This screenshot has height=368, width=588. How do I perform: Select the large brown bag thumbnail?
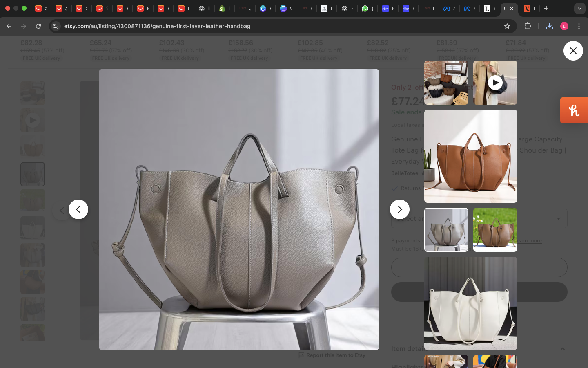471,156
